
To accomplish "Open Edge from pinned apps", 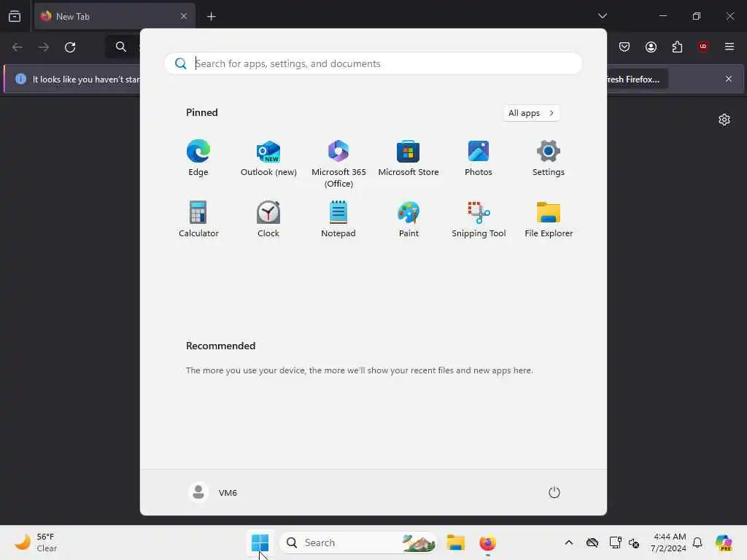I will point(198,158).
